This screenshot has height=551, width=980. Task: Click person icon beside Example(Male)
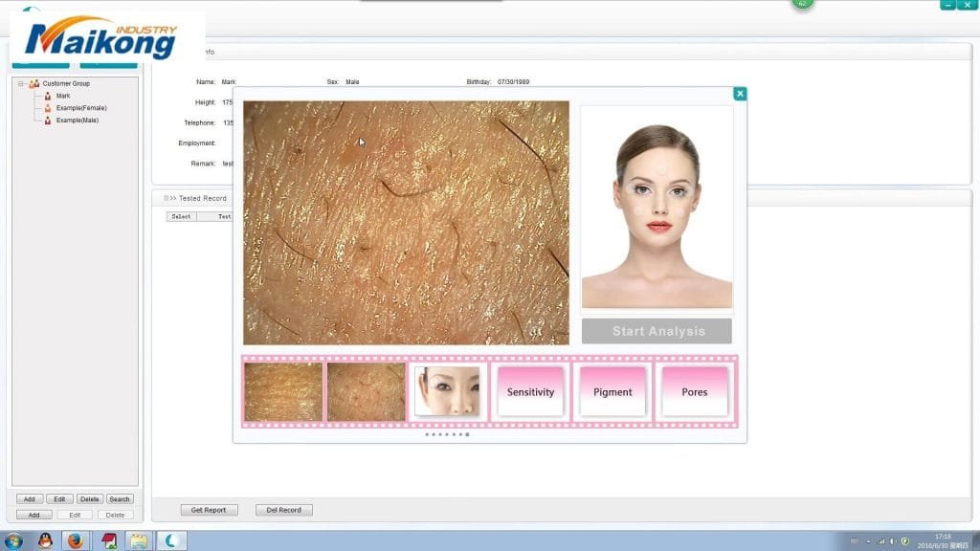click(48, 120)
